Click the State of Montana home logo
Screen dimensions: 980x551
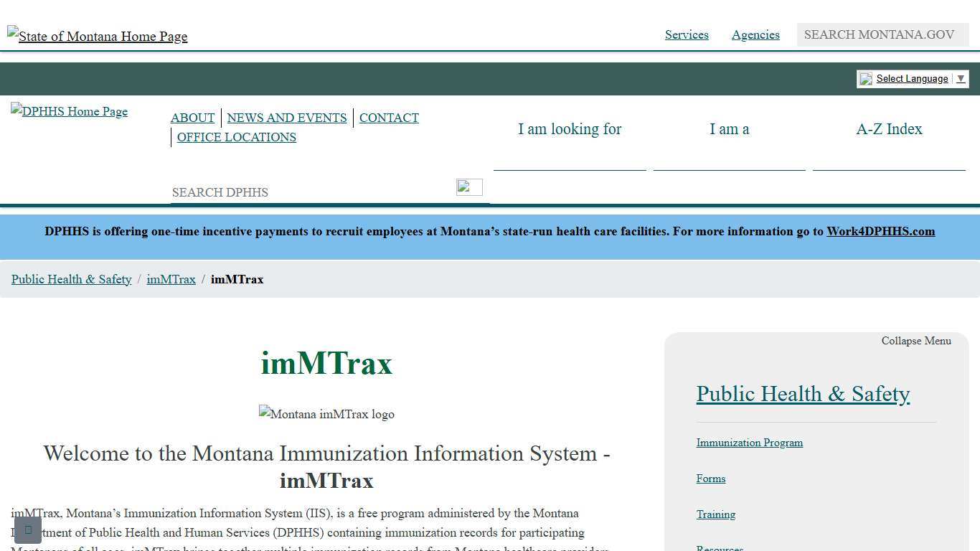pyautogui.click(x=97, y=36)
